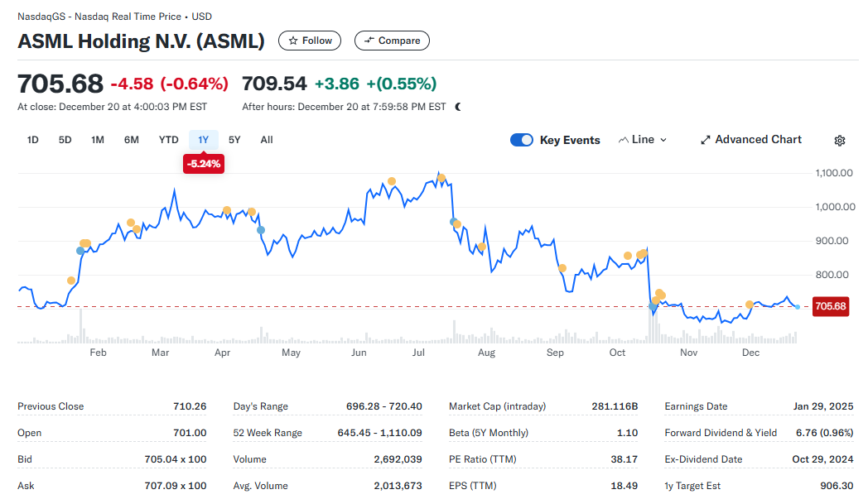The image size is (868, 504).
Task: Click the 'NasdaqGS - Nasdaq Real Time Price' text
Action: (x=99, y=17)
